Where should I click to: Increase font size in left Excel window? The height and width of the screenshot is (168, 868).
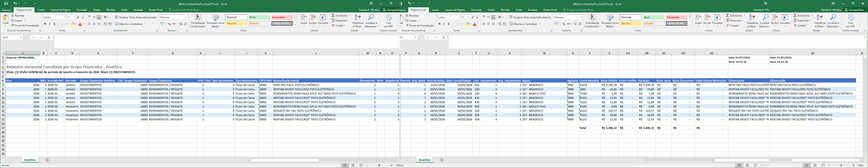click(78, 17)
